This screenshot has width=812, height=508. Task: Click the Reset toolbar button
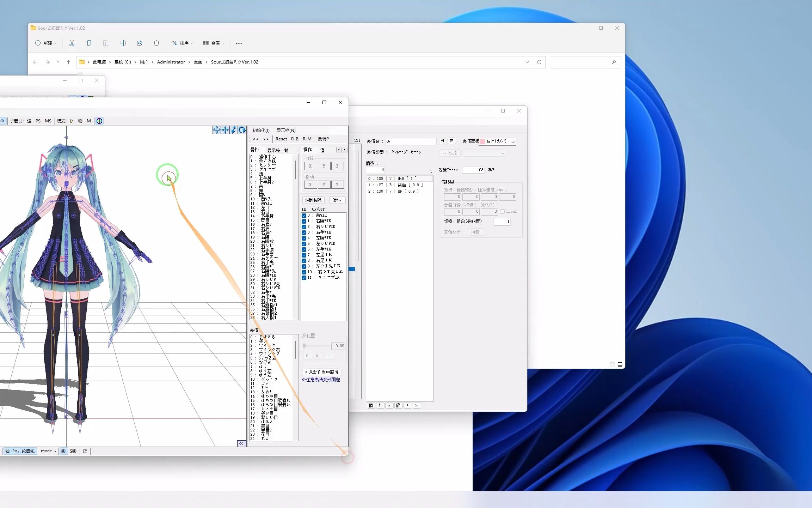[281, 139]
